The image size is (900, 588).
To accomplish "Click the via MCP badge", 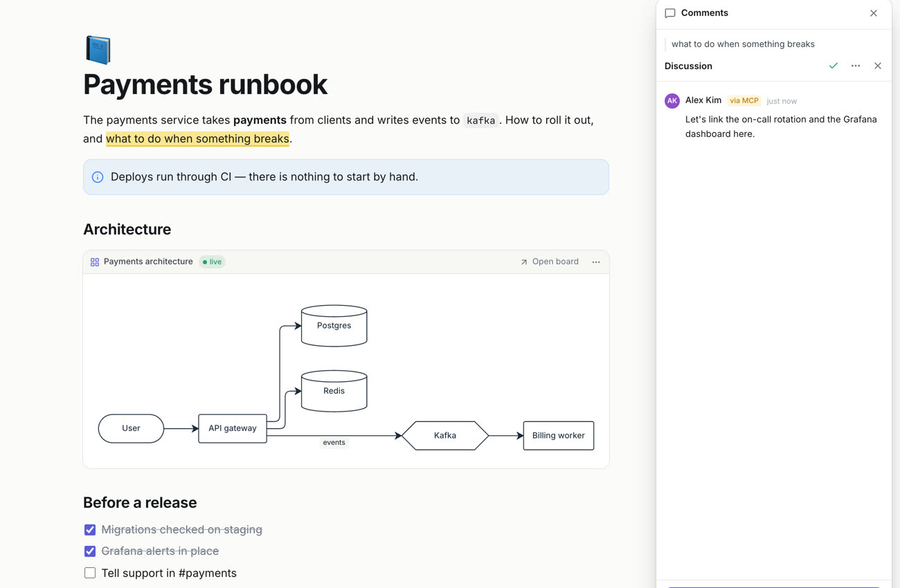I will [x=744, y=101].
